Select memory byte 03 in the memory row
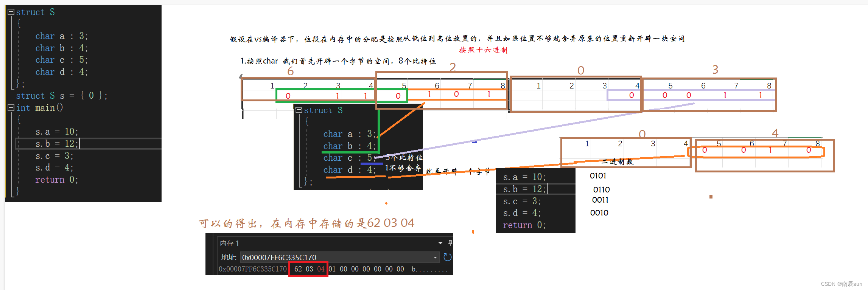 (x=310, y=269)
